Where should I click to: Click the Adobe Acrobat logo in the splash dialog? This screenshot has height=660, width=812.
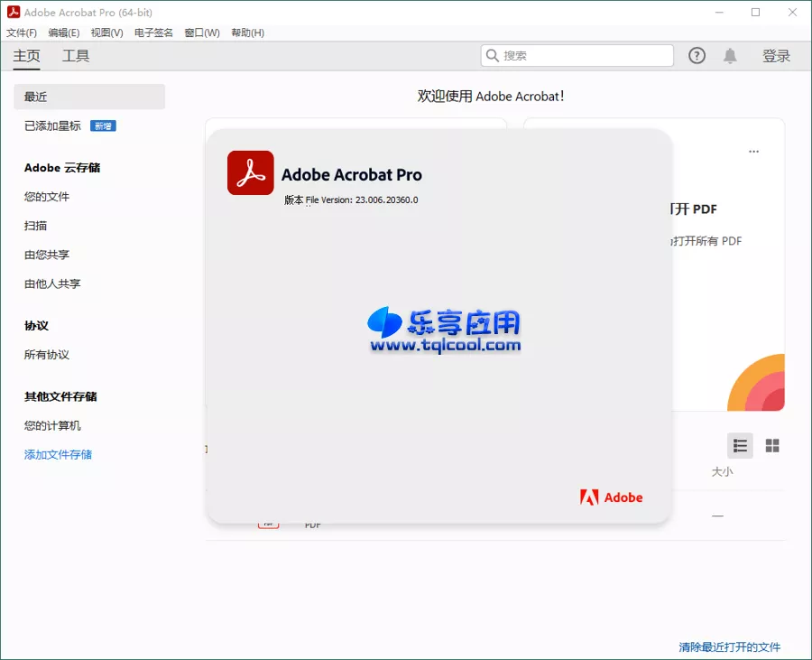pos(250,172)
